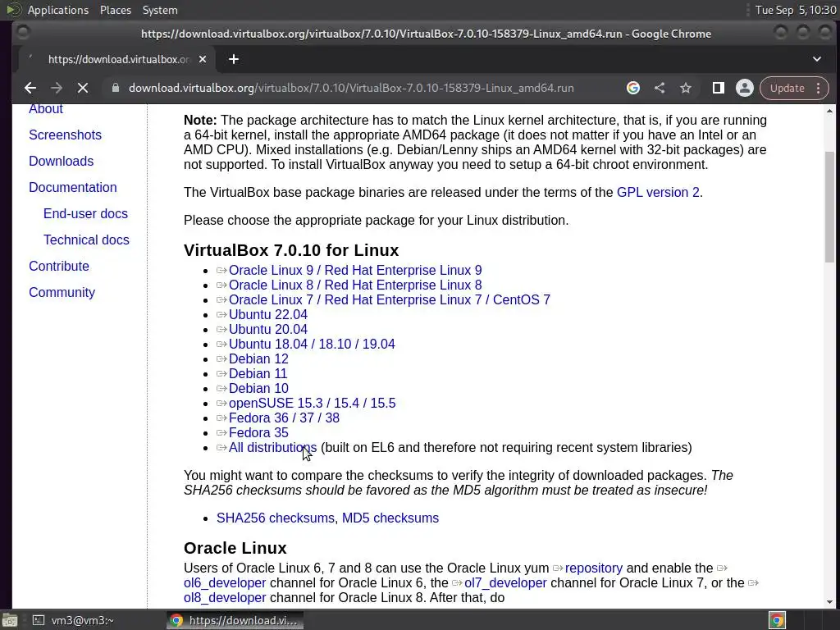Open a new tab with plus button

[234, 59]
